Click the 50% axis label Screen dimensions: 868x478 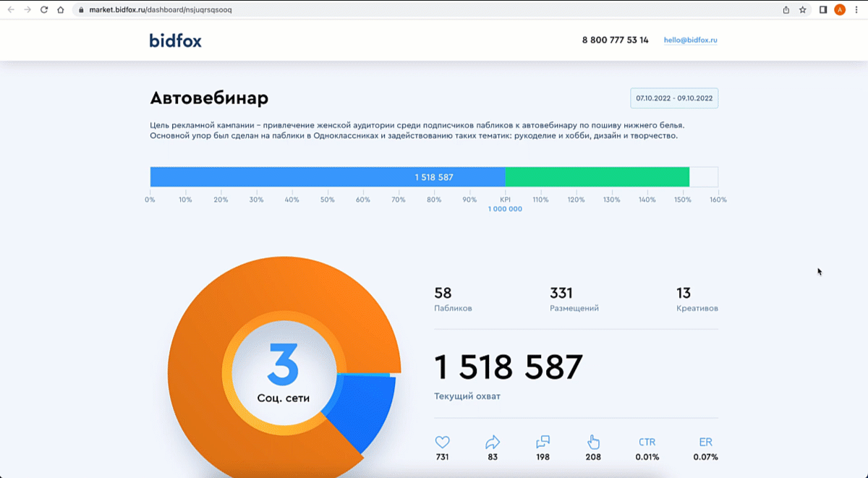[x=328, y=200]
